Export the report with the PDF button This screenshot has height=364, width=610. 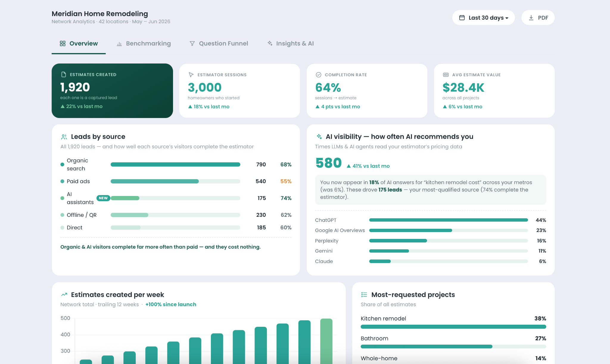coord(538,18)
